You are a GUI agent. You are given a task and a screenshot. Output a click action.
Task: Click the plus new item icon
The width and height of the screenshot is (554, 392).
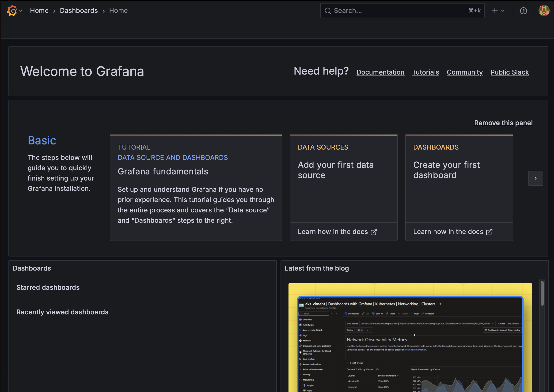[495, 11]
